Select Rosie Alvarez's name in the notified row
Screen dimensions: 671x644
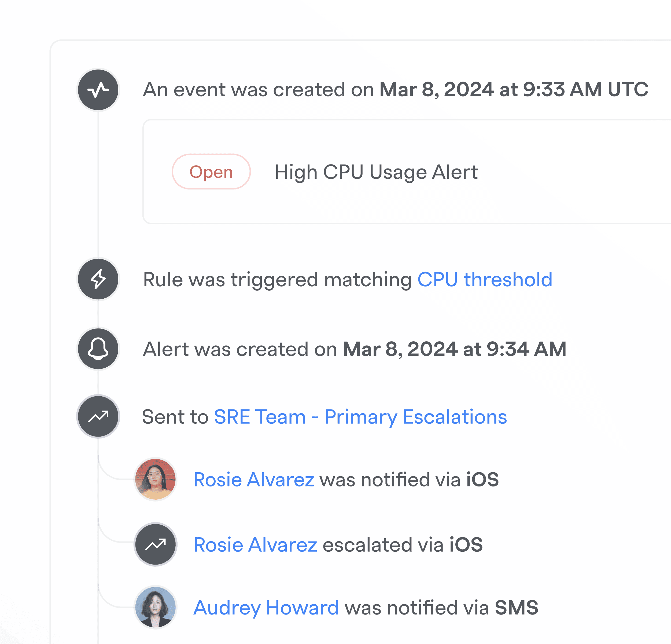pyautogui.click(x=254, y=480)
